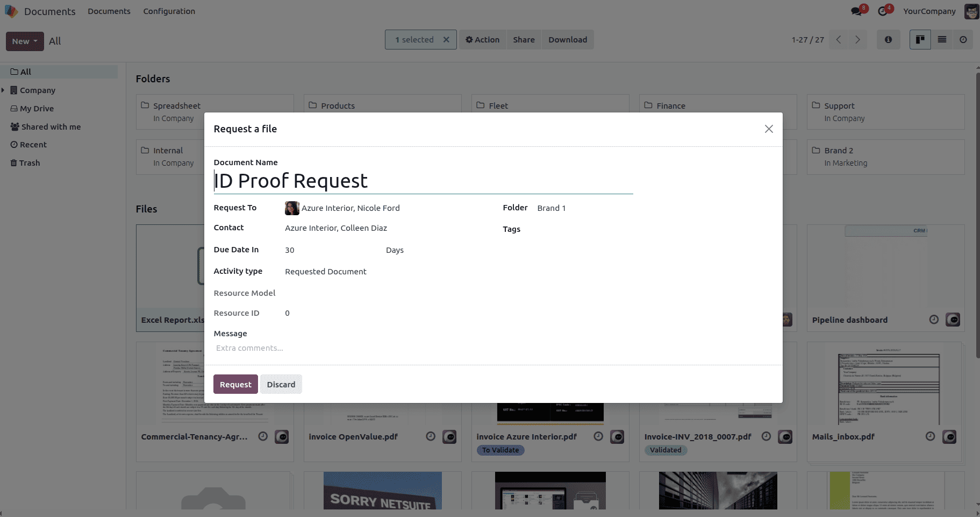Open activity clock on Commercial-Tenancy-Agr file

point(263,436)
